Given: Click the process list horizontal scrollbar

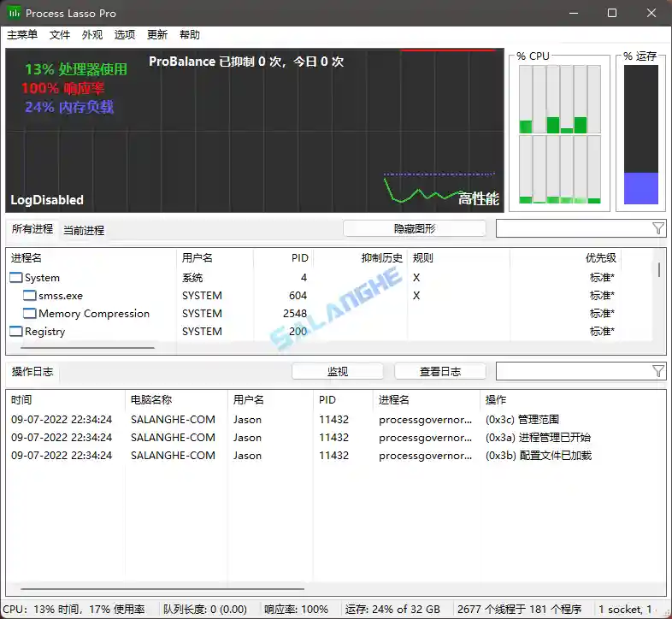Looking at the screenshot, I should 87,348.
